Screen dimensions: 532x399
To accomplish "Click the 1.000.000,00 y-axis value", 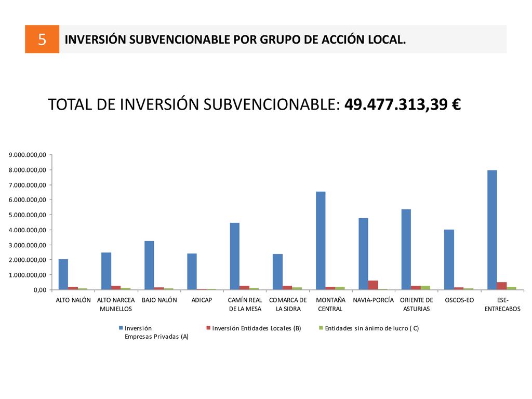I will tap(28, 275).
